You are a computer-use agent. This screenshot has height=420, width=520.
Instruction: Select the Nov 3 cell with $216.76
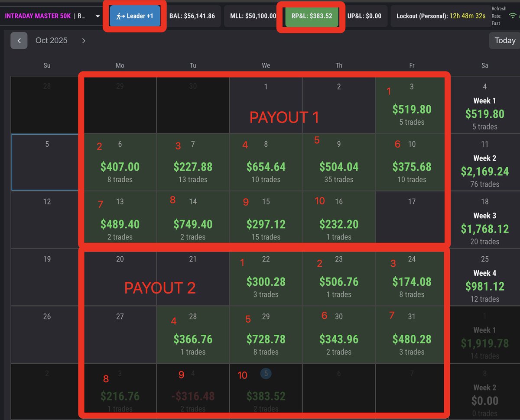click(x=120, y=391)
